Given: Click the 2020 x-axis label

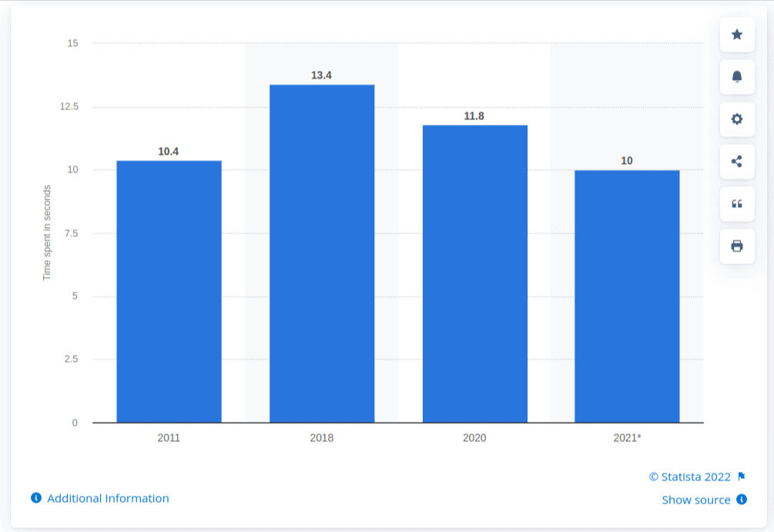Looking at the screenshot, I should pos(474,438).
